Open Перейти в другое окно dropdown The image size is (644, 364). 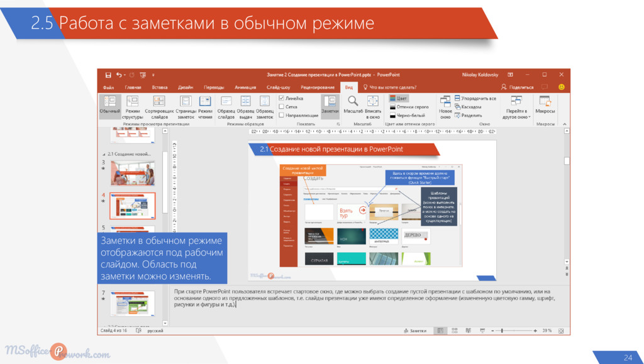tap(516, 107)
